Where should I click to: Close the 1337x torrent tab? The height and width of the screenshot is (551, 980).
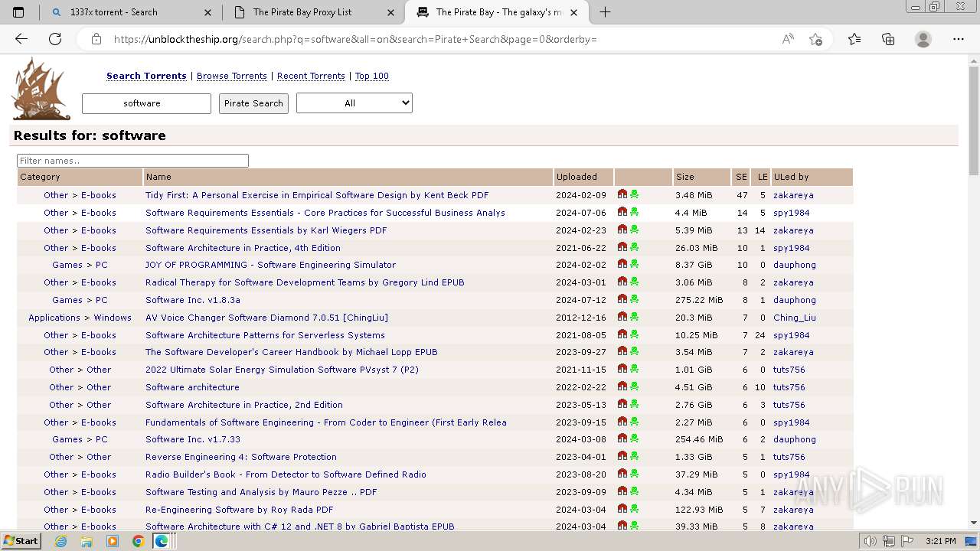point(207,12)
